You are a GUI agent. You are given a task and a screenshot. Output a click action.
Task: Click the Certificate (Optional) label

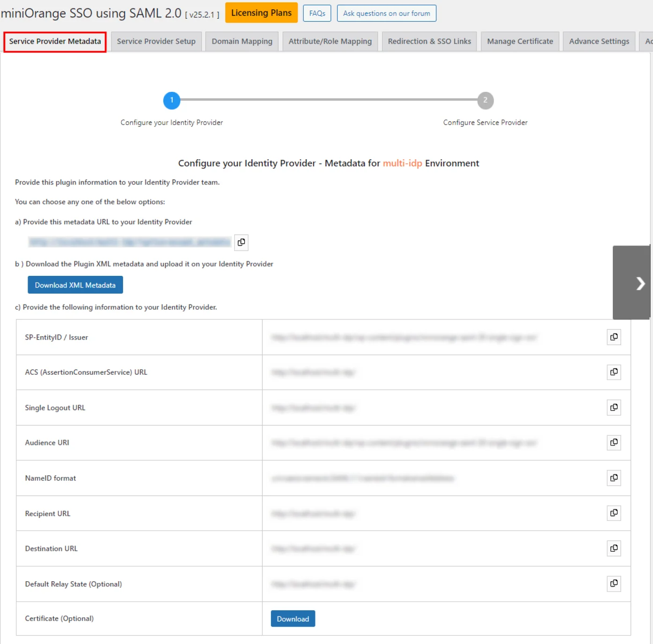click(x=59, y=618)
